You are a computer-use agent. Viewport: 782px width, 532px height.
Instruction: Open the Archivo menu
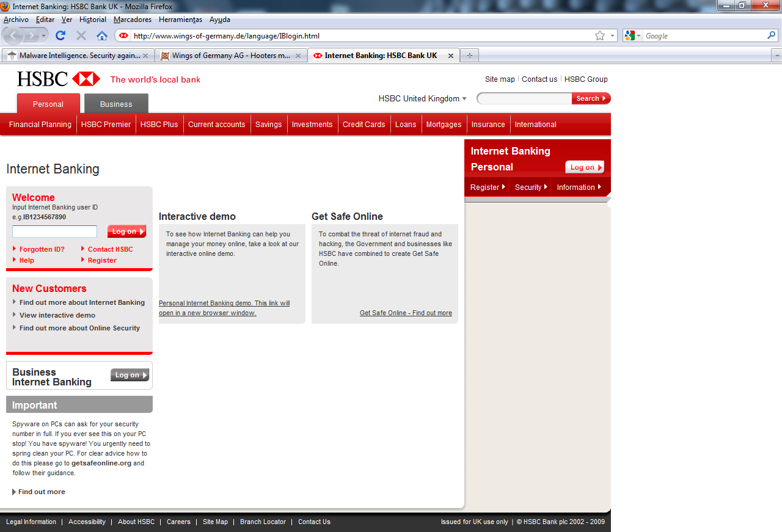point(16,20)
